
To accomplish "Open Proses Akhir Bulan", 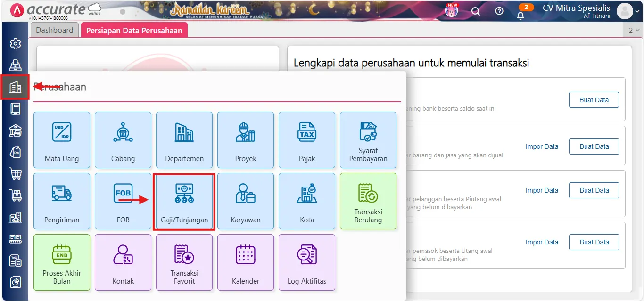I will click(62, 262).
